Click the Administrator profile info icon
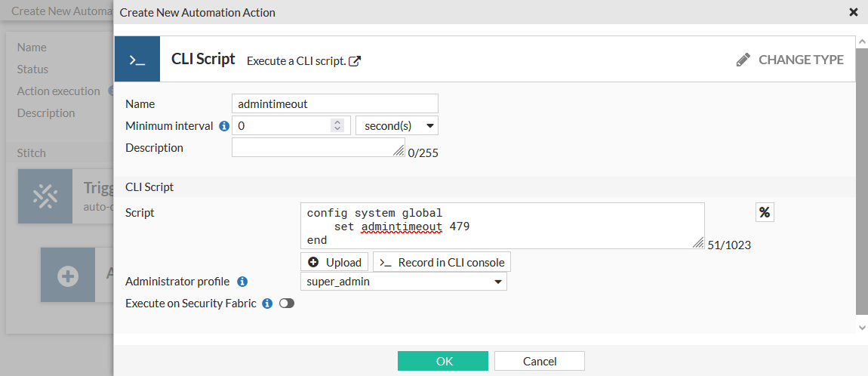The width and height of the screenshot is (868, 376). 242,282
